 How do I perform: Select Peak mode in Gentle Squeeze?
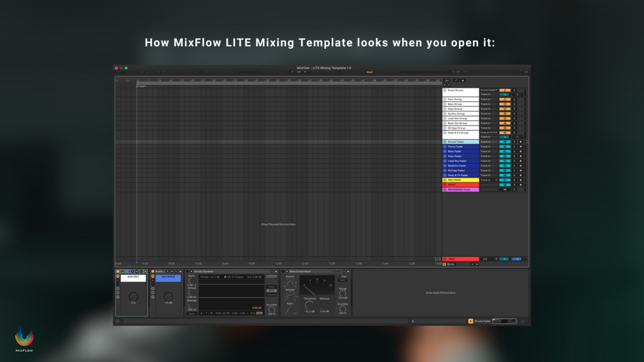click(x=272, y=287)
